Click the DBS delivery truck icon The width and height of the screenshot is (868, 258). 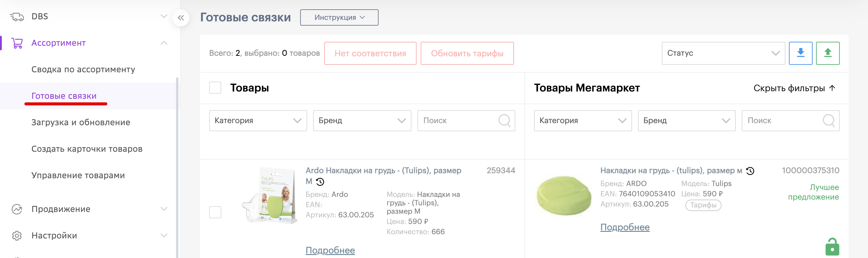click(17, 17)
